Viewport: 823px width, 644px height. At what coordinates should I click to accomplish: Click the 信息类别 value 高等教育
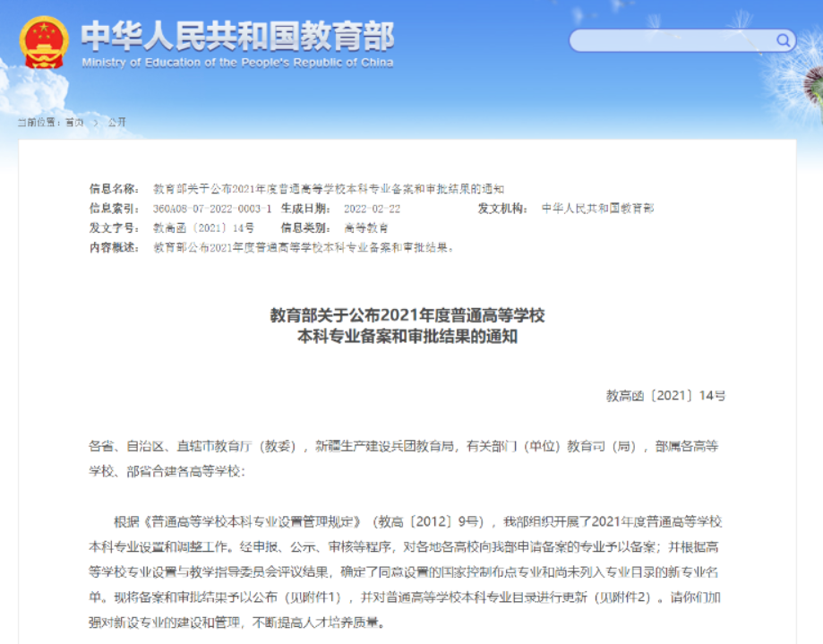tap(366, 228)
